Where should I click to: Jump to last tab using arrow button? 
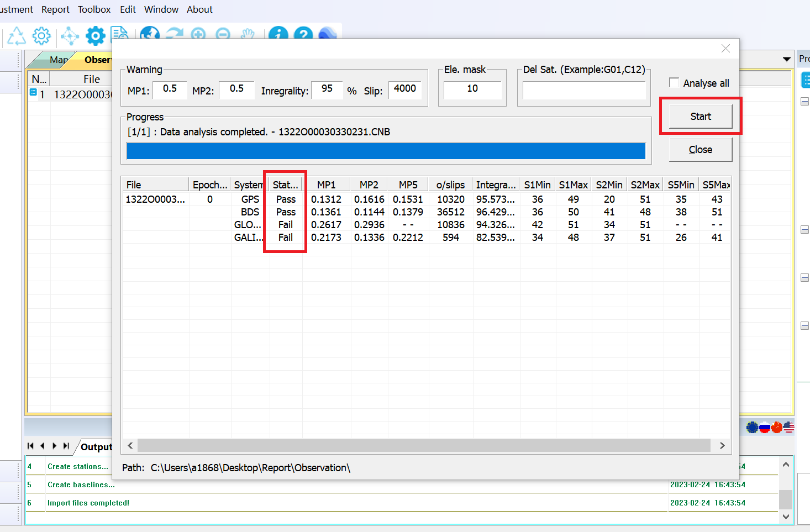click(66, 446)
